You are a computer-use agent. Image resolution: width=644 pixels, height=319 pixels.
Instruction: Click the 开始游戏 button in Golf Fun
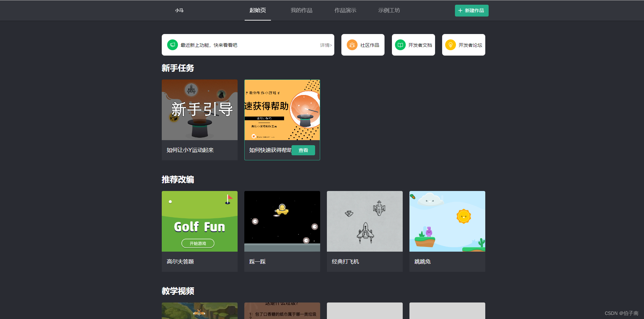(x=198, y=243)
